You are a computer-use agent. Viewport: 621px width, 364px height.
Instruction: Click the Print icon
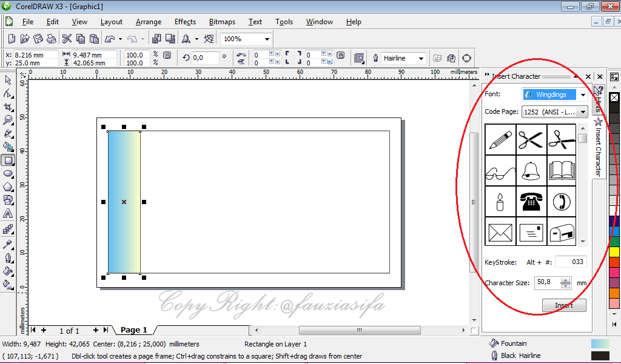click(51, 38)
